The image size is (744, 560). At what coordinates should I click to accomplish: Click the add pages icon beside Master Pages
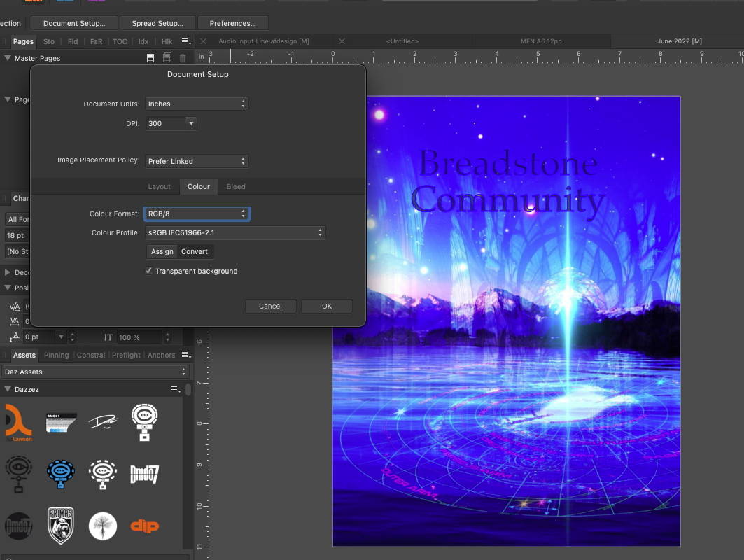pos(167,58)
